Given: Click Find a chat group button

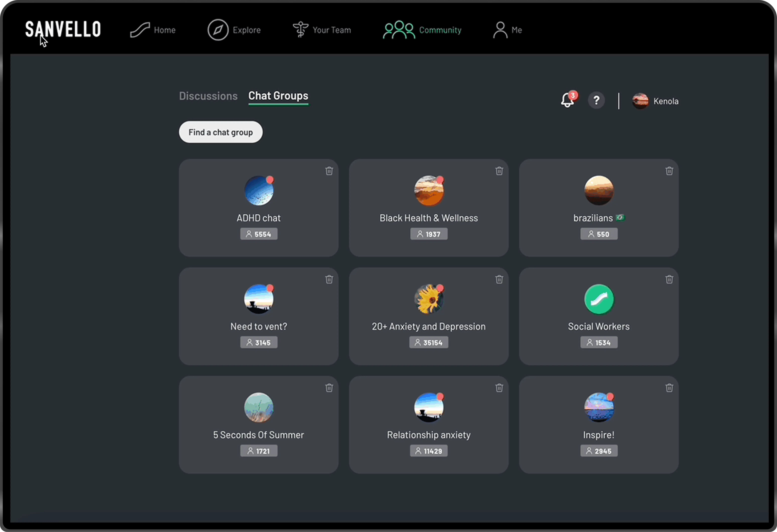Looking at the screenshot, I should pos(221,132).
